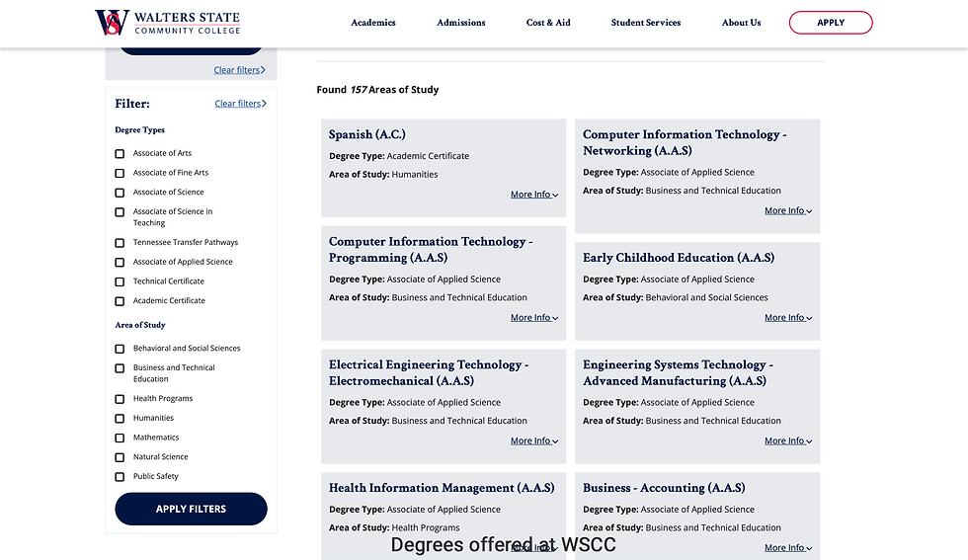Click 'Area of Study: Health Programs' text

(x=394, y=527)
